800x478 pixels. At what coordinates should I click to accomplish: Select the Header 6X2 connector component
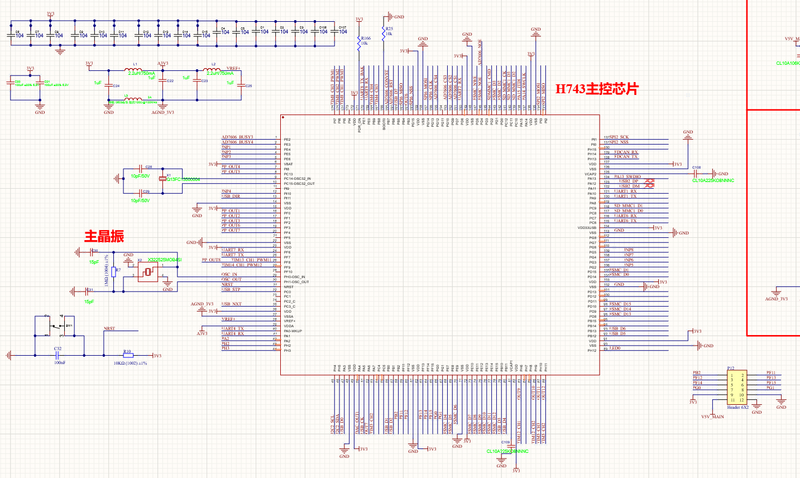[x=737, y=388]
